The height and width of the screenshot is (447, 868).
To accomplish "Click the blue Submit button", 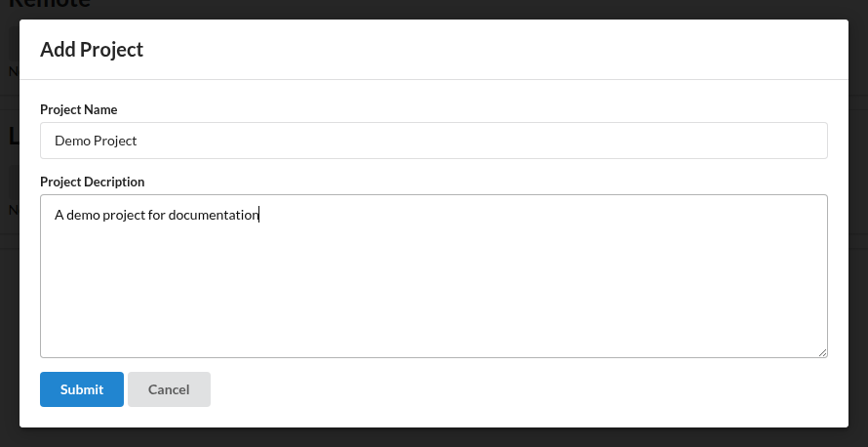I will [x=81, y=389].
